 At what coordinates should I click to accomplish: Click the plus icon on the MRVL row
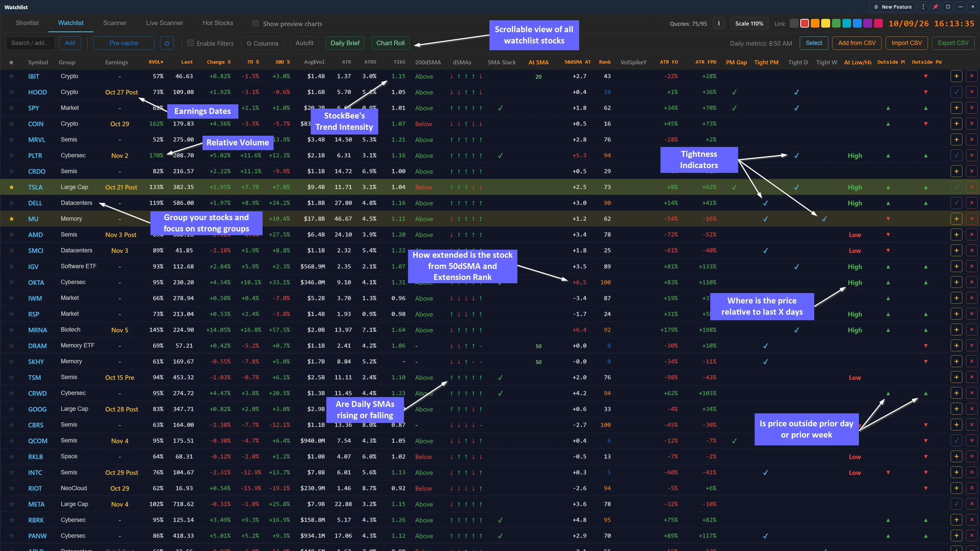(x=957, y=139)
